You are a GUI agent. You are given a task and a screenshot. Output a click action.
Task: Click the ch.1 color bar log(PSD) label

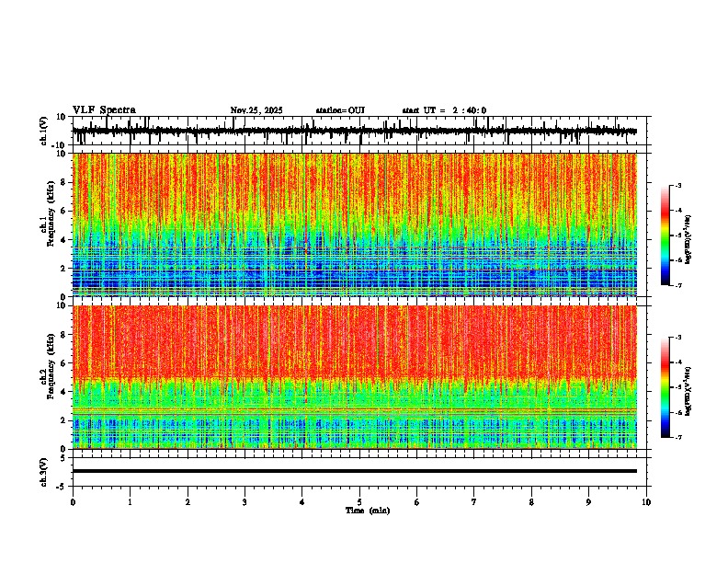688,240
